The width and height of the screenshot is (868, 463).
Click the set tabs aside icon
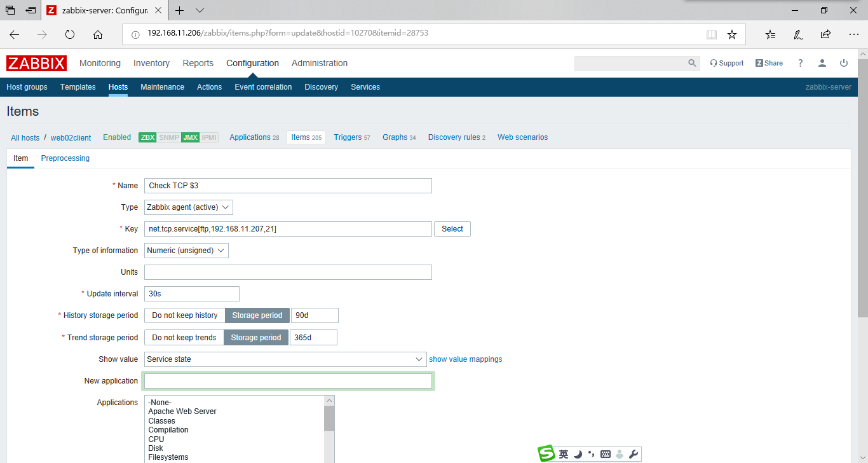click(31, 10)
